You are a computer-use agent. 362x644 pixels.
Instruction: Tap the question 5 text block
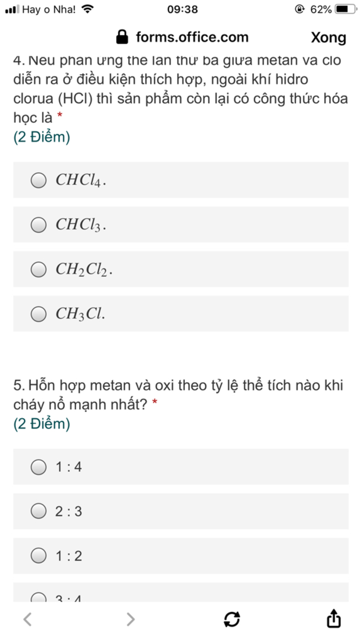(x=178, y=395)
